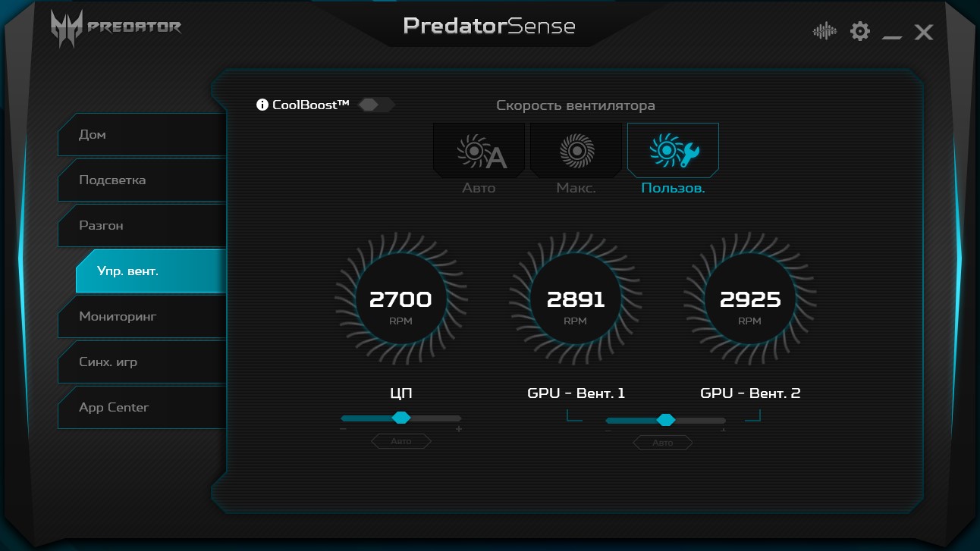Select the Пользов. custom fan mode icon
Screen dimensions: 980x551
673,150
